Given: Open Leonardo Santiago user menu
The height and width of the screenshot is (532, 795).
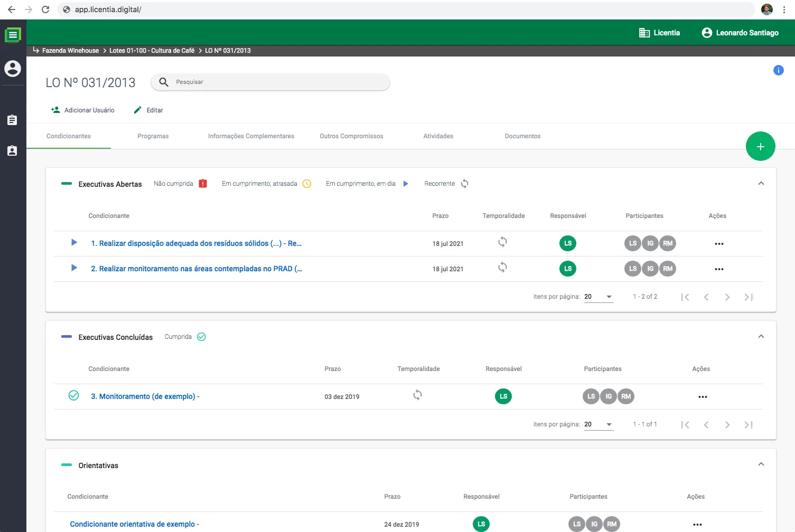Looking at the screenshot, I should (x=740, y=33).
